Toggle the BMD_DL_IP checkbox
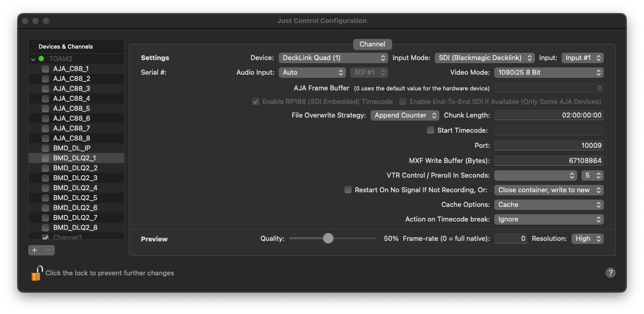The height and width of the screenshot is (314, 644). [x=45, y=148]
